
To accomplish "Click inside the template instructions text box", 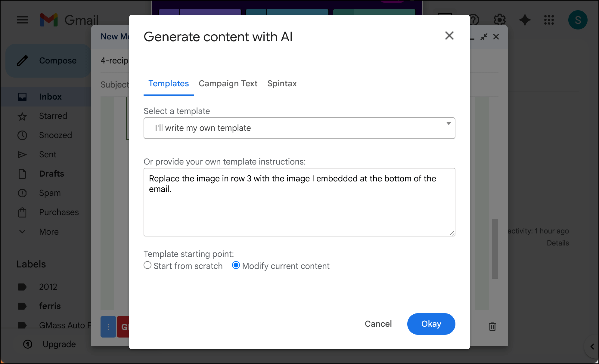I will [x=299, y=211].
